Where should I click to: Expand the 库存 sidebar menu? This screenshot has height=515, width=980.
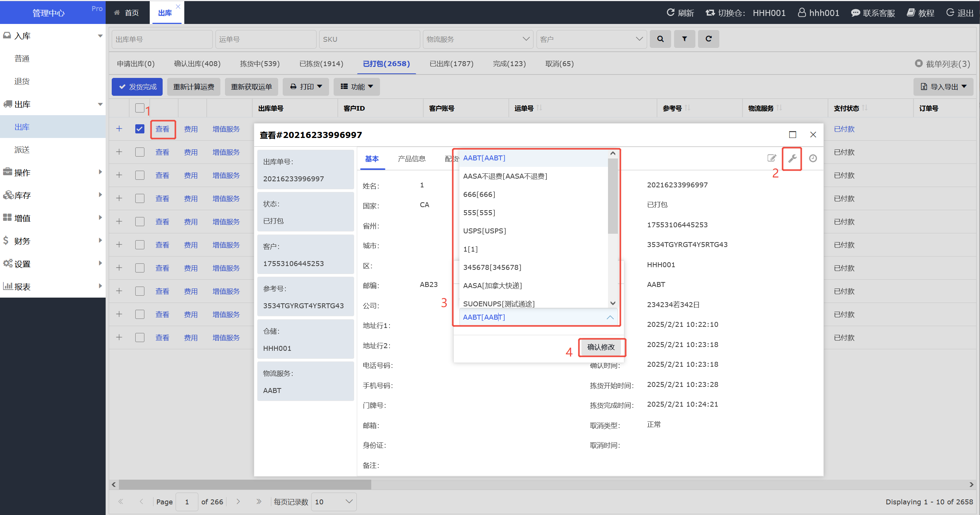click(53, 195)
